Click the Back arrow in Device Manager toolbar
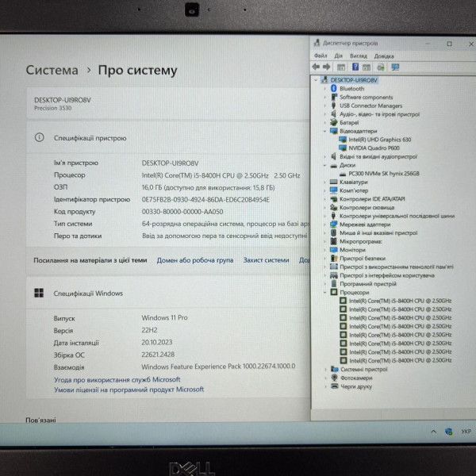Viewport: 476px width, 476px height. (x=316, y=67)
